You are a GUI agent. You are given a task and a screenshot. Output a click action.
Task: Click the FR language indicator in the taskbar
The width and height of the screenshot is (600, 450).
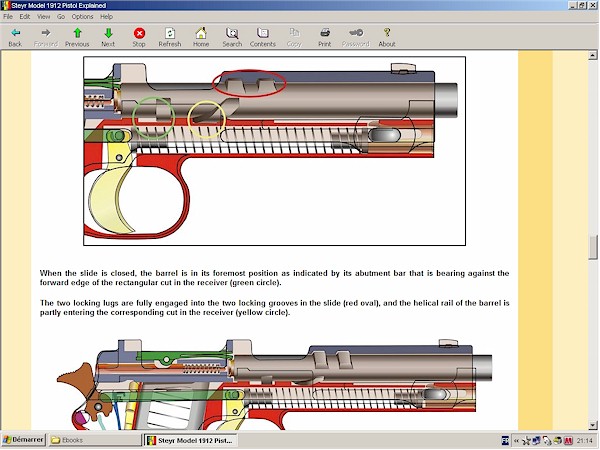tap(505, 441)
